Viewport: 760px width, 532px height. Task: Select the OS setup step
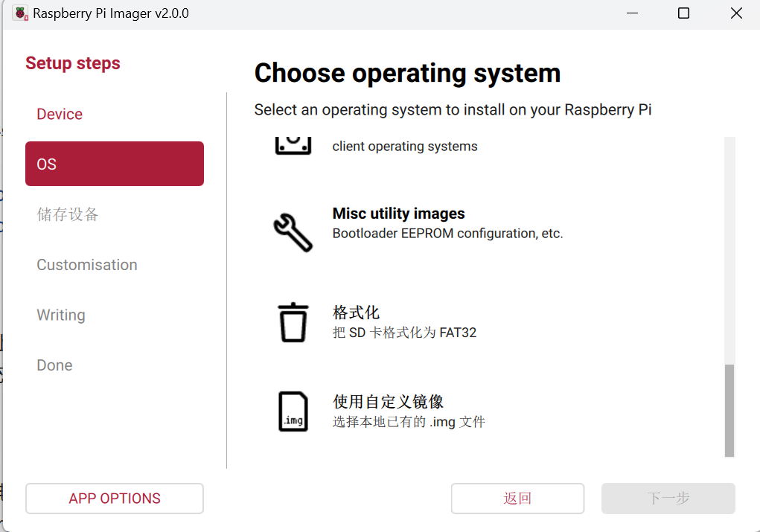(x=115, y=164)
